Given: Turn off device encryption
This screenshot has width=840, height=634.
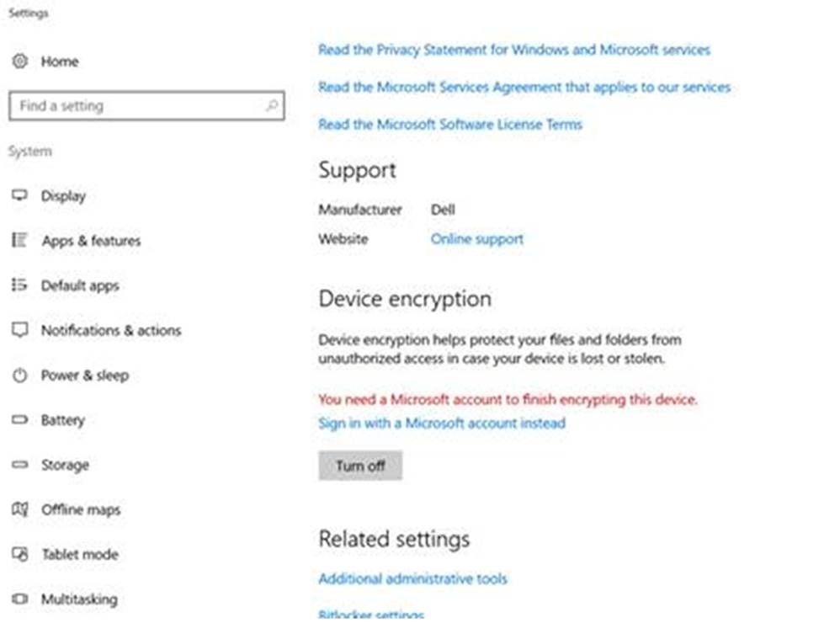Looking at the screenshot, I should pyautogui.click(x=360, y=466).
